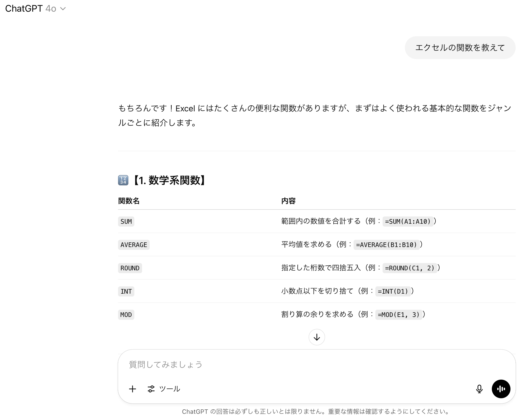The width and height of the screenshot is (526, 420).
Task: Click the 関数名 column header
Action: tap(129, 201)
